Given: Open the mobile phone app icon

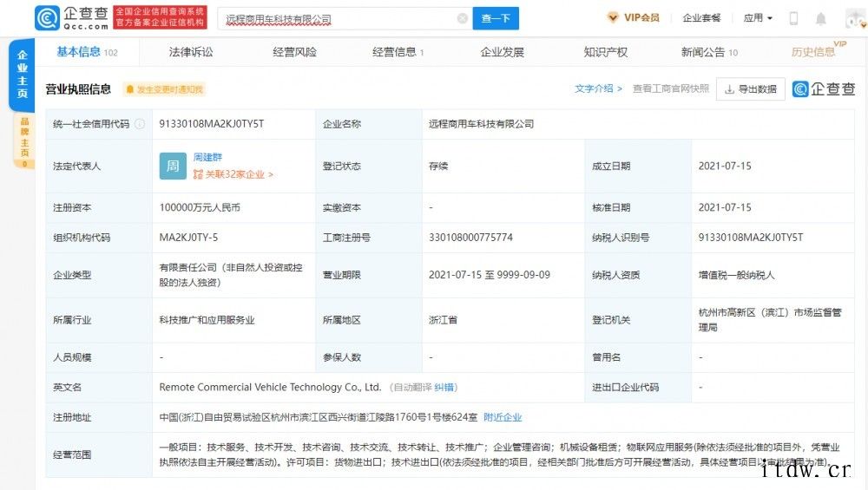Looking at the screenshot, I should pos(793,18).
